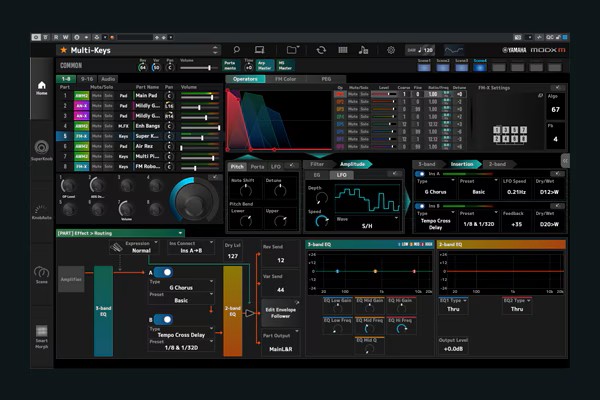Image resolution: width=600 pixels, height=400 pixels.
Task: Toggle Insertion A effect switch in routing
Action: point(161,272)
